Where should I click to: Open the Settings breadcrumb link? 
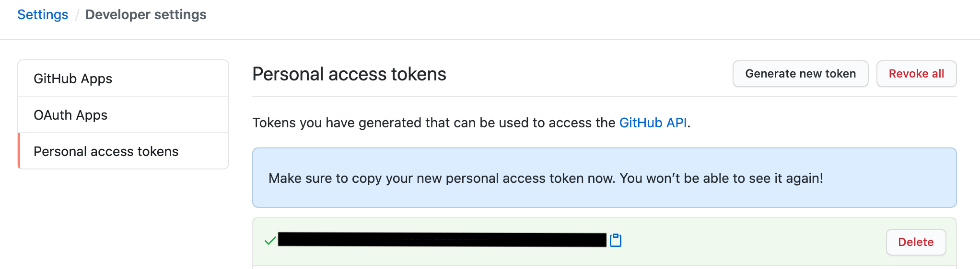43,15
